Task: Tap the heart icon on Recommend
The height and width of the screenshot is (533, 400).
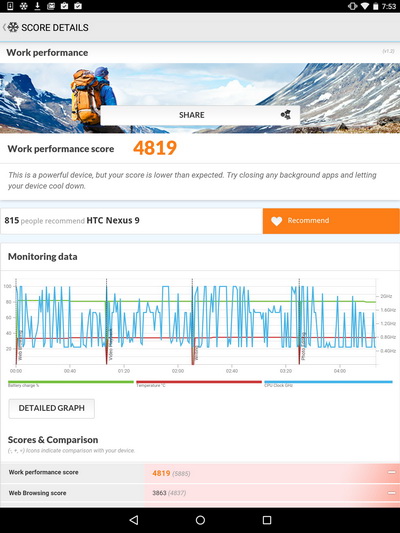Action: tap(277, 221)
